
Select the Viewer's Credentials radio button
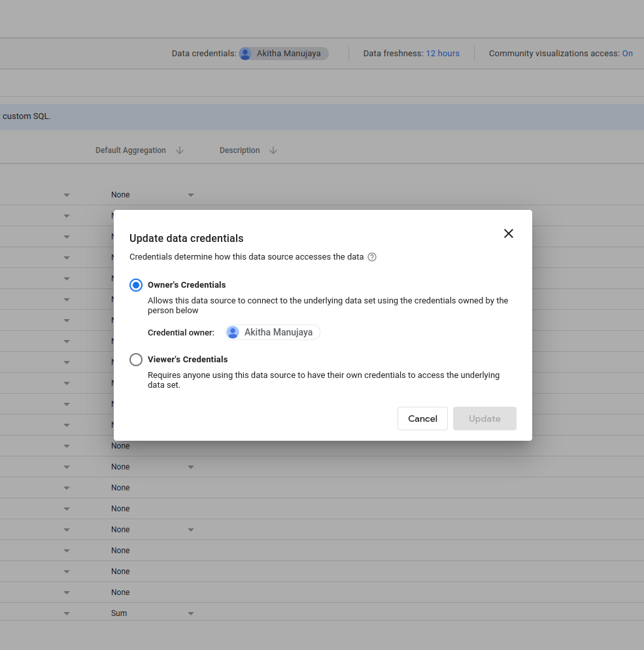(x=136, y=360)
